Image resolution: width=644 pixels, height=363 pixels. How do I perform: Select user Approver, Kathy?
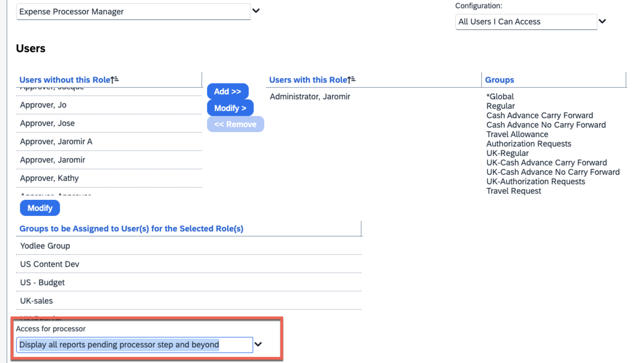49,178
